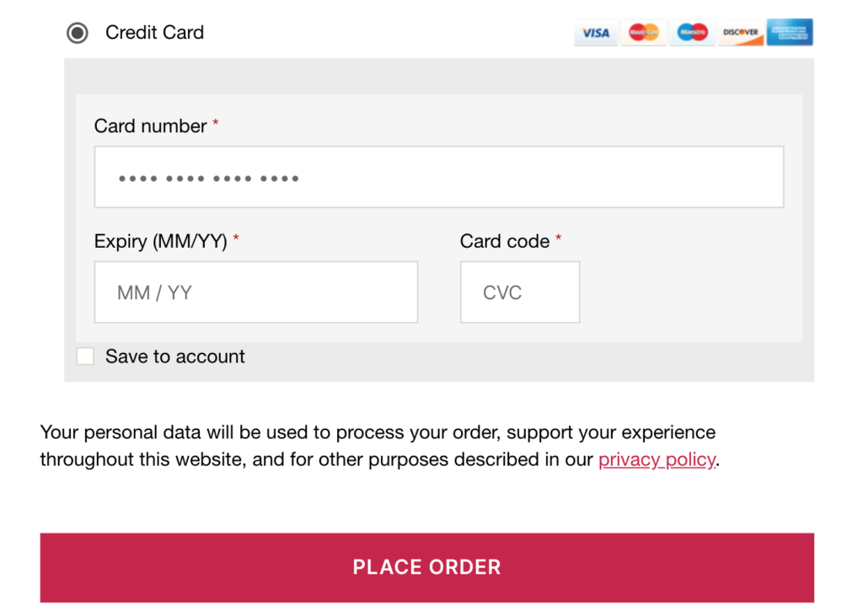Click the Expiry (MM/YY) label
Viewport: 863px width, 616px height.
click(x=161, y=241)
